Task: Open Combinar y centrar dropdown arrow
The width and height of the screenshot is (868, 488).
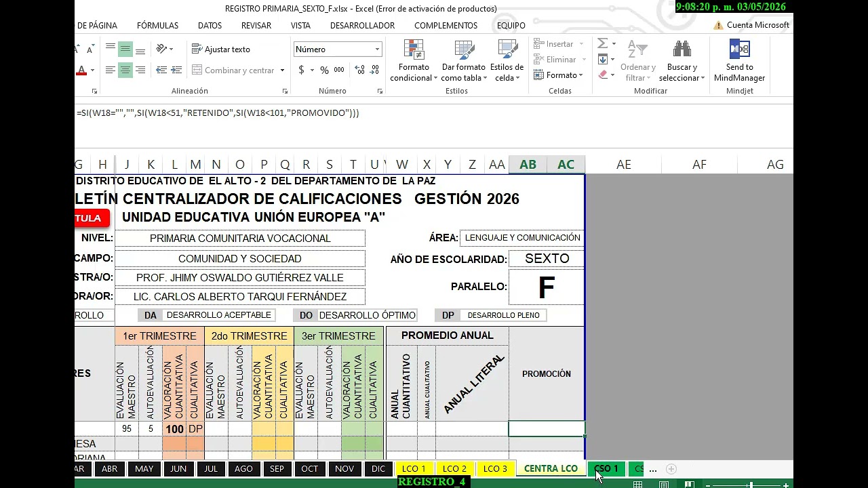Action: (282, 70)
